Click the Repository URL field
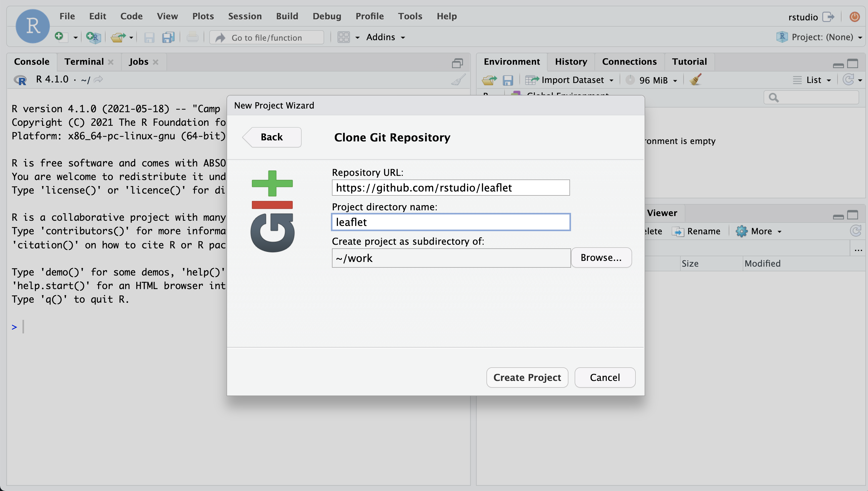 451,188
